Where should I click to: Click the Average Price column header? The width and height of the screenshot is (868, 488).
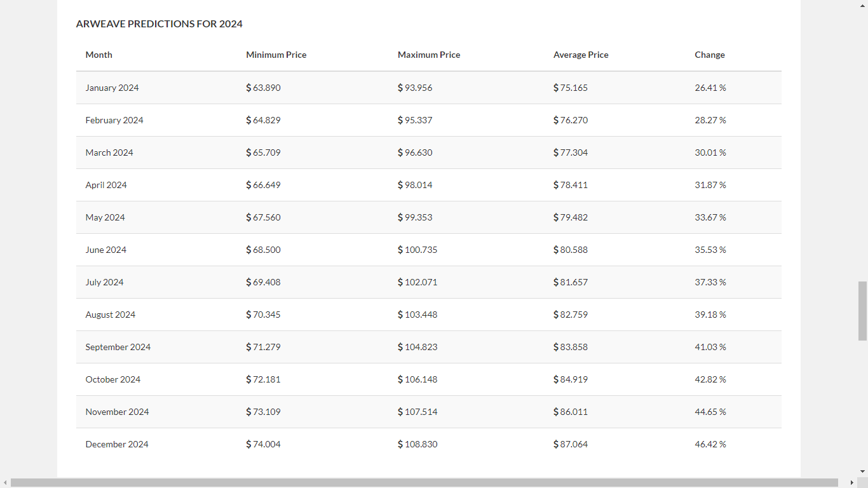(x=580, y=55)
